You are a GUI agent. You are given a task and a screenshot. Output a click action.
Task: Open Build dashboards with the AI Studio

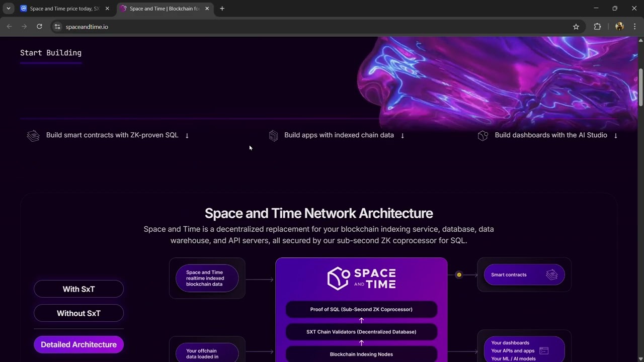point(551,135)
